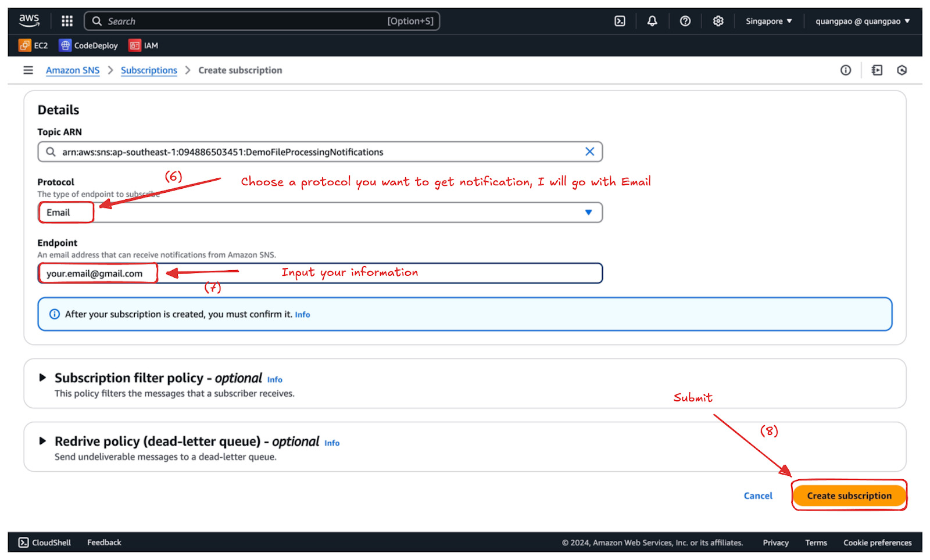This screenshot has width=930, height=560.
Task: Open the settings gear in the top bar
Action: 718,21
